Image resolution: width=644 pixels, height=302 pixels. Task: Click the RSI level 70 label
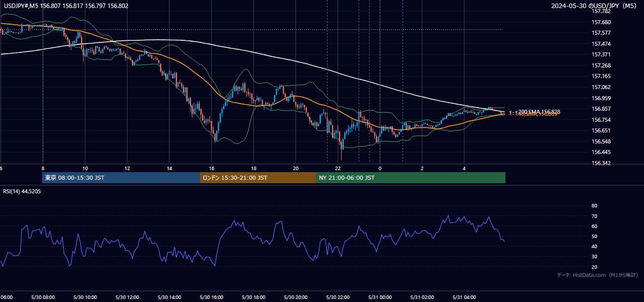(x=594, y=216)
